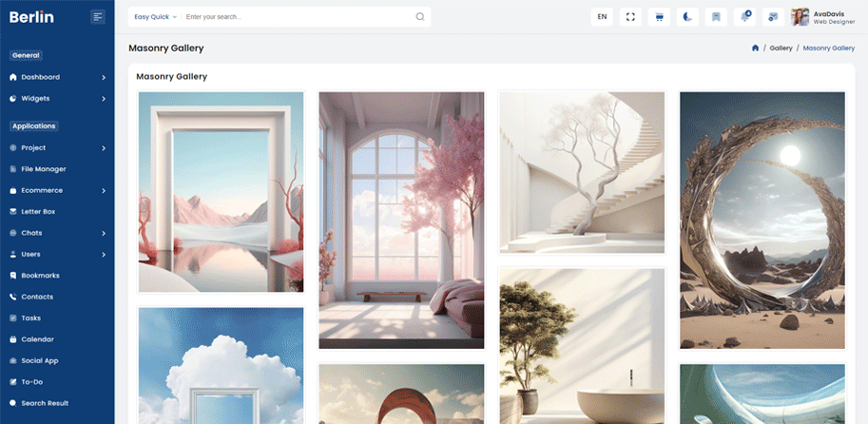Focus the 'Enter your search' field
868x424 pixels.
tap(299, 16)
